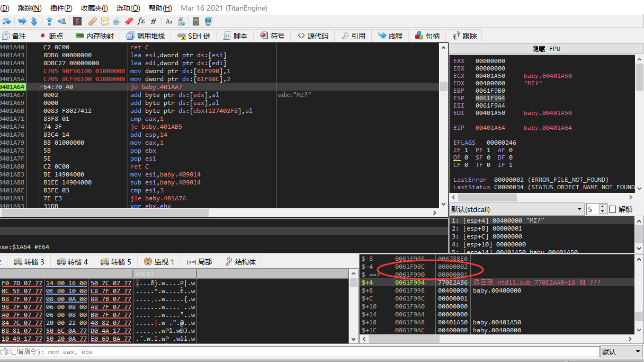Viewport: 644px width, 362px height.
Task: Switch to the SEH 链 tab
Action: tap(194, 36)
